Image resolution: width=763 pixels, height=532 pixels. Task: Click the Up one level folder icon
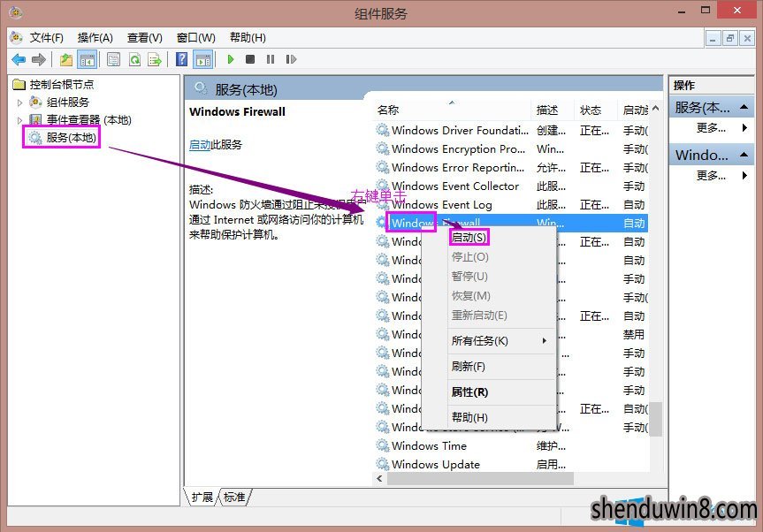click(x=65, y=60)
